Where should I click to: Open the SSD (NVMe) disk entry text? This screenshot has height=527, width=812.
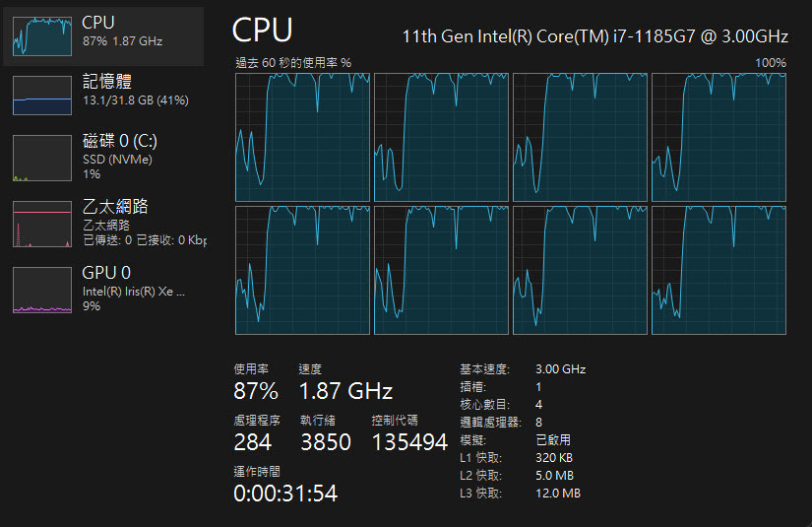[117, 160]
